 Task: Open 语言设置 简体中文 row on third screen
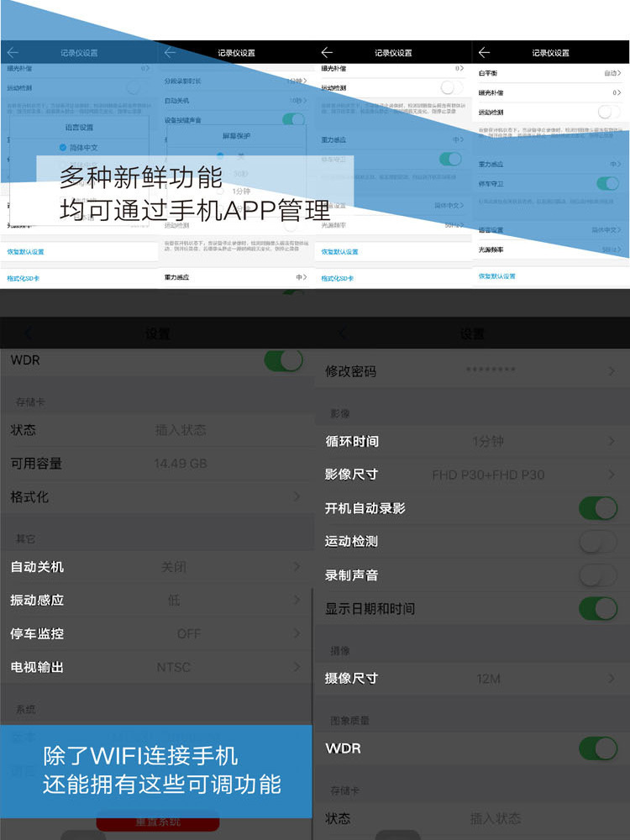coord(393,206)
